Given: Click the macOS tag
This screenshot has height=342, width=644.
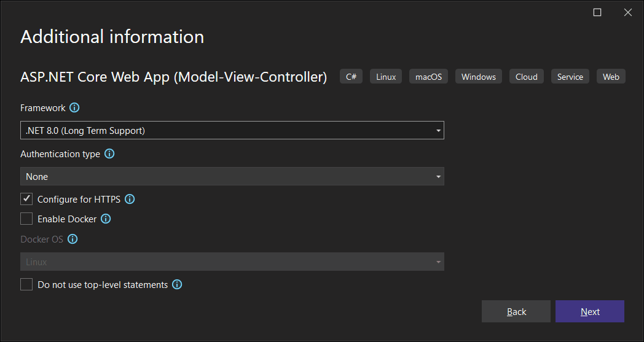Looking at the screenshot, I should tap(428, 77).
